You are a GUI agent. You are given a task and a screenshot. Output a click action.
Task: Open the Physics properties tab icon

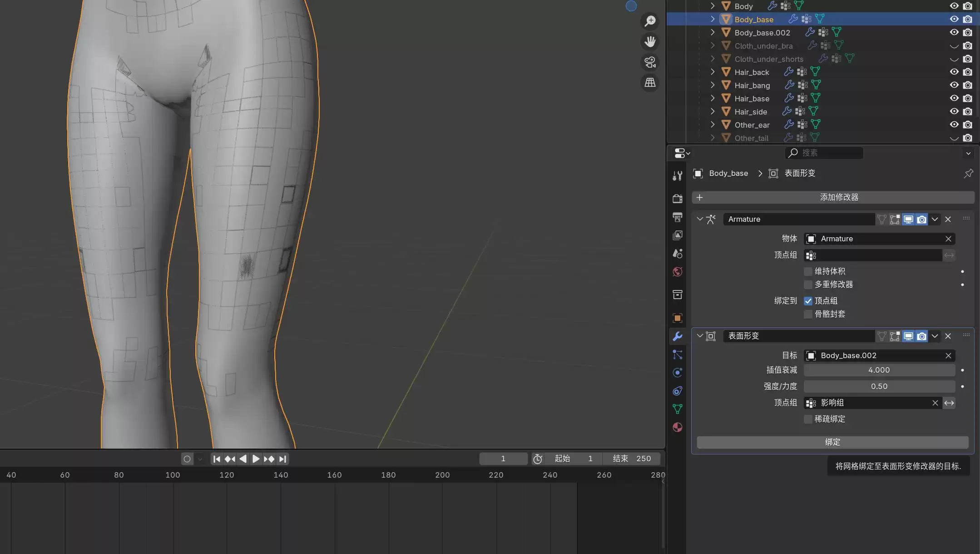tap(677, 373)
